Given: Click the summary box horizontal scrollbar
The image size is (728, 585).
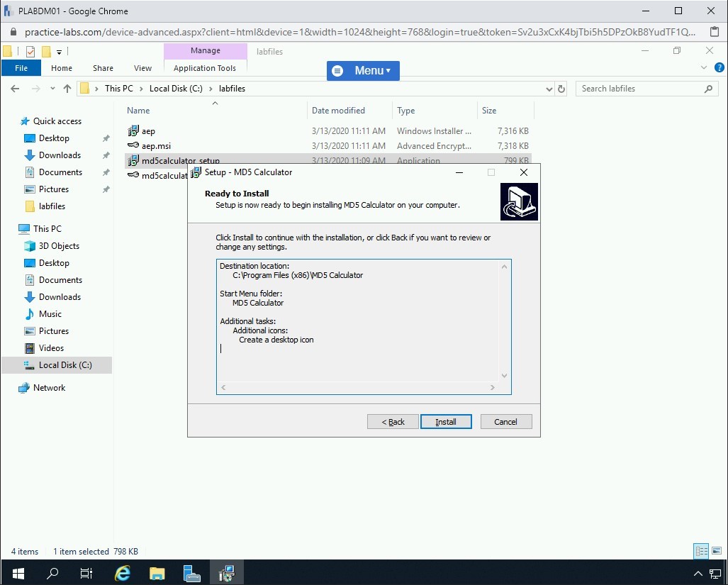Looking at the screenshot, I should tap(358, 388).
